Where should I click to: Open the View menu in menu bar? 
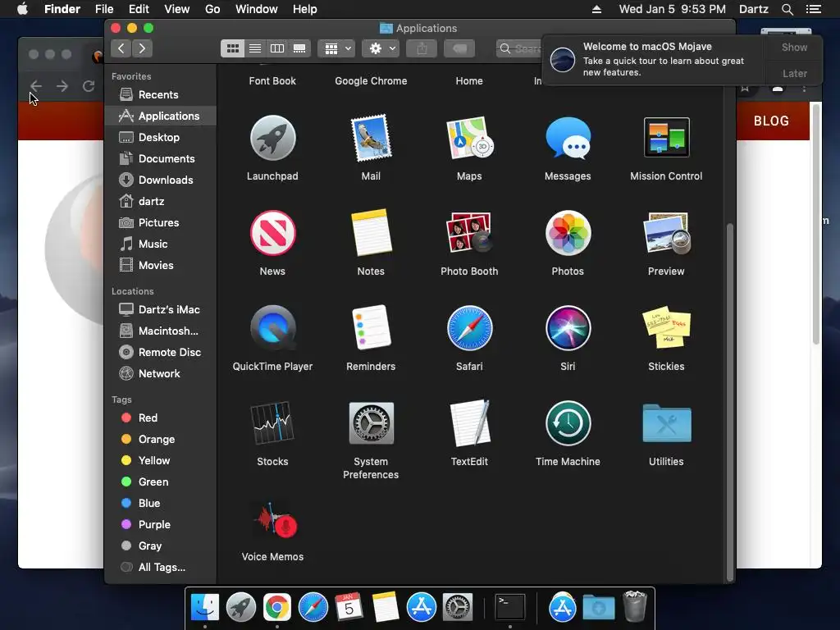point(177,9)
